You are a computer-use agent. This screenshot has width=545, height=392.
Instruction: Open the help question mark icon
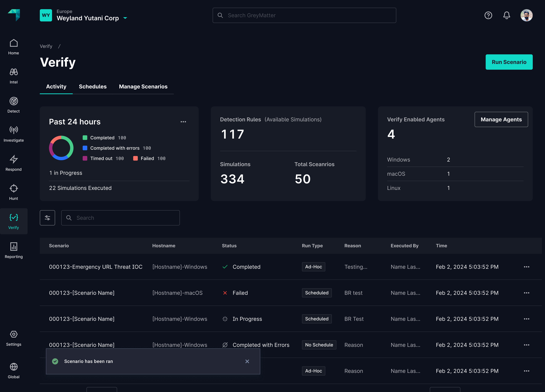click(x=488, y=15)
